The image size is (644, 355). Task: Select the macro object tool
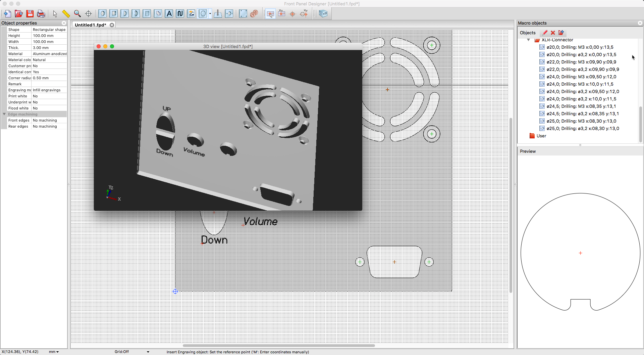coord(203,14)
